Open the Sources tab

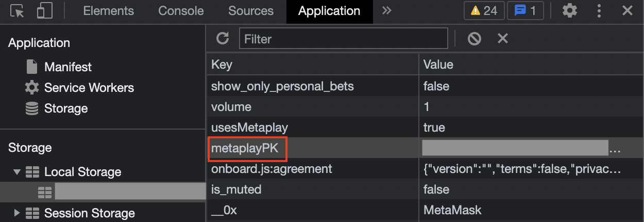[x=251, y=11]
